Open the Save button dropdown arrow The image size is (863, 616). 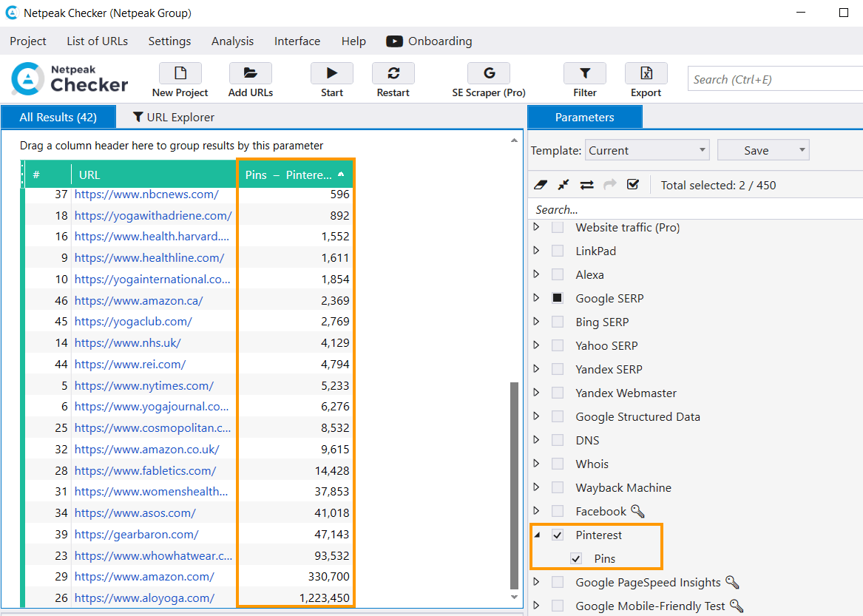coord(802,149)
